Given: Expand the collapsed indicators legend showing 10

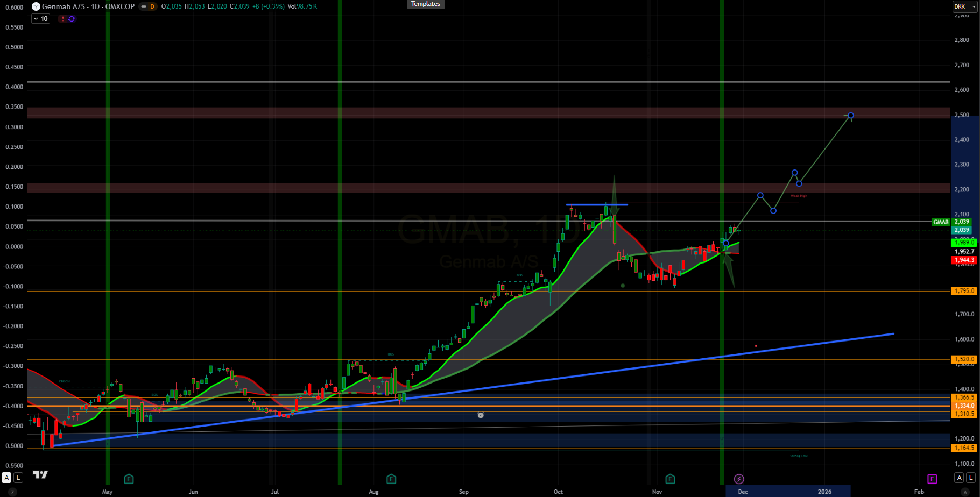Looking at the screenshot, I should (x=40, y=19).
